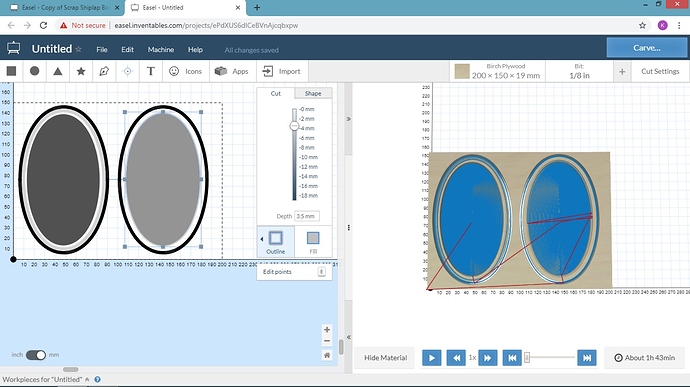
Task: Open a new browser tab
Action: point(257,7)
